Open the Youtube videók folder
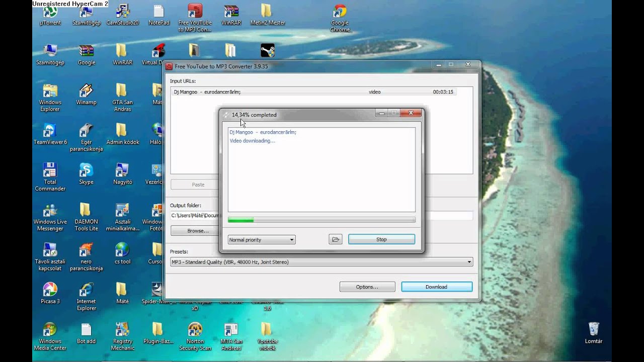The width and height of the screenshot is (644, 362). [x=267, y=336]
